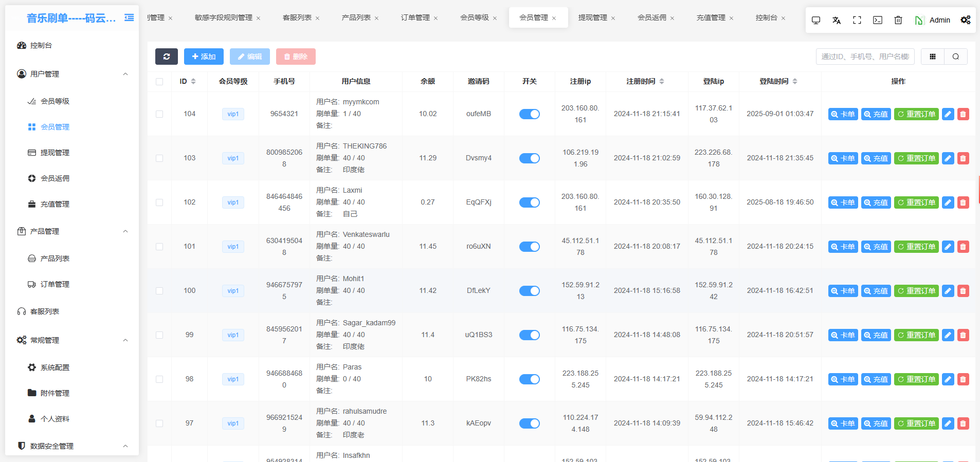
Task: Focus the ID/phone/username search field
Action: click(x=864, y=57)
